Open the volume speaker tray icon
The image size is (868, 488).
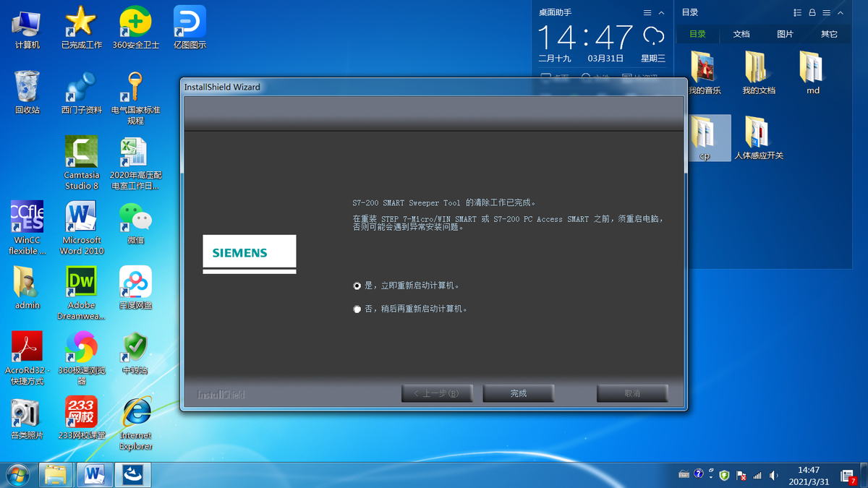pos(774,476)
